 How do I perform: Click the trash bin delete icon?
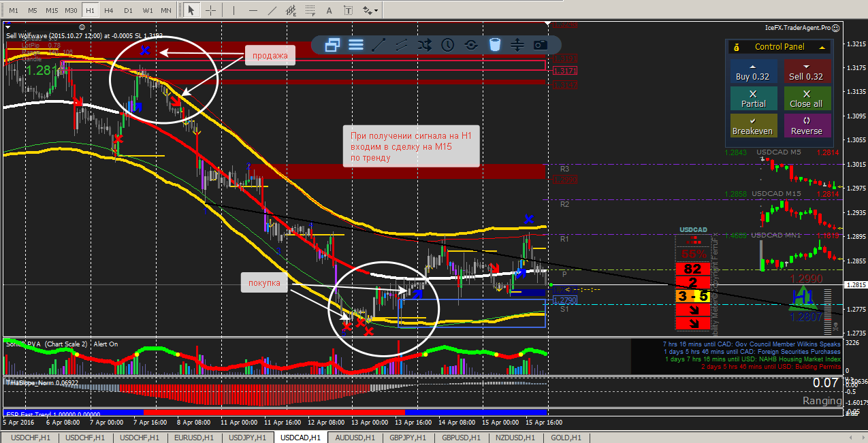pos(495,45)
